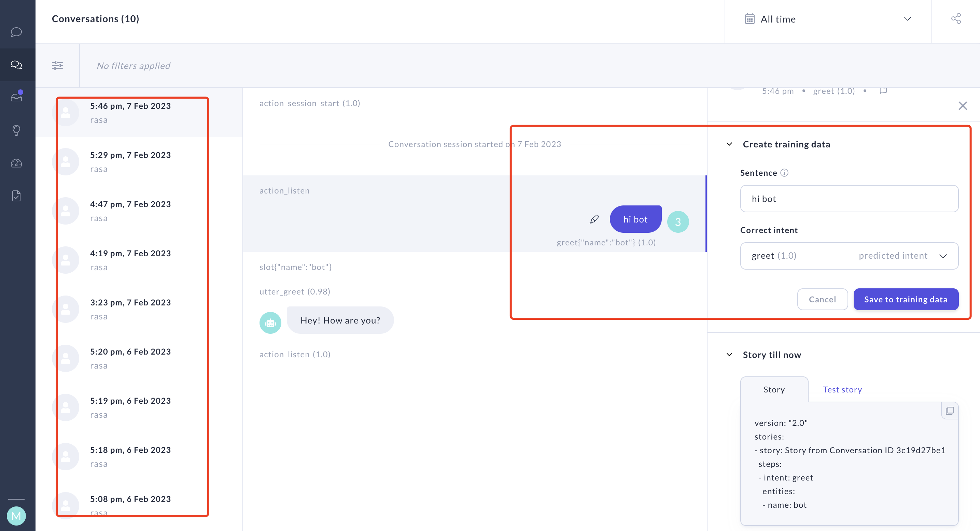Click the share icon at top right

(956, 19)
